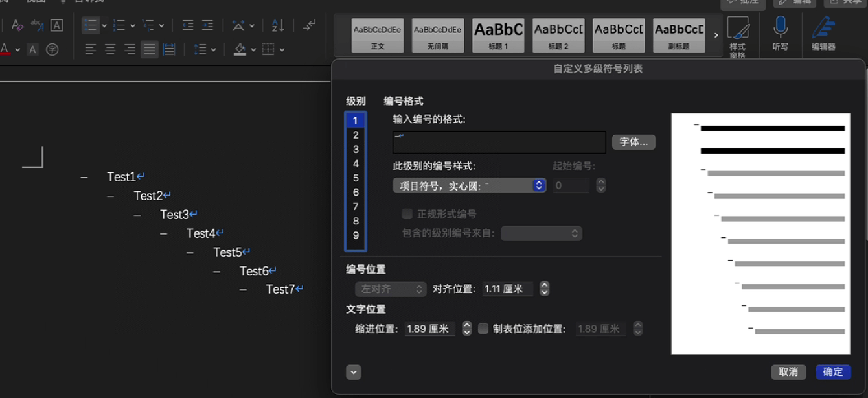Decrease paragraph indent
The image size is (868, 398).
click(x=188, y=25)
